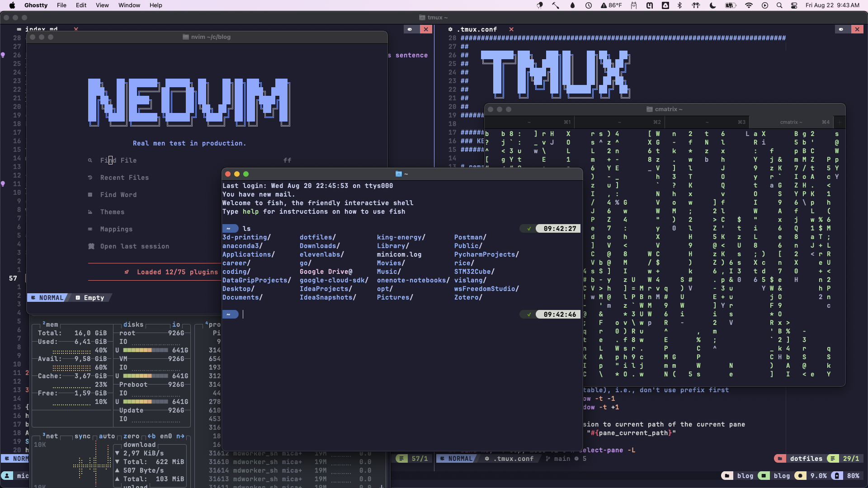Select previous network interface with ←b
Screen dimensions: 868x488
click(151, 436)
